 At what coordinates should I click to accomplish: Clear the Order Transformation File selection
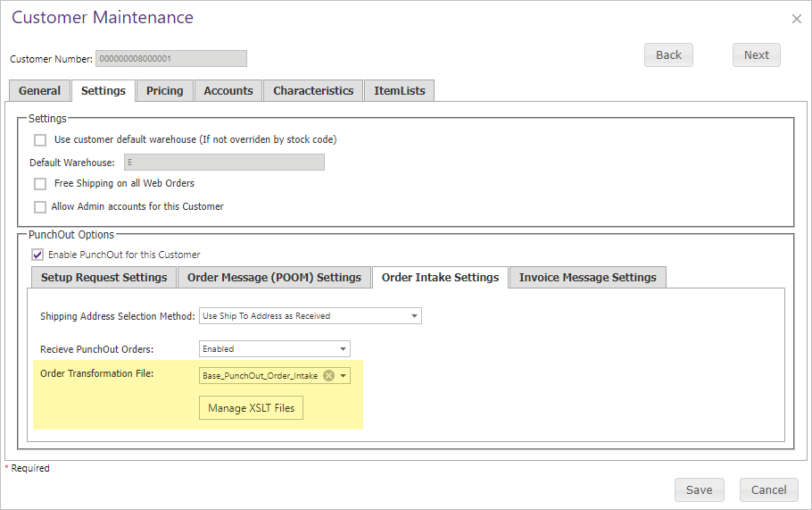(x=329, y=376)
